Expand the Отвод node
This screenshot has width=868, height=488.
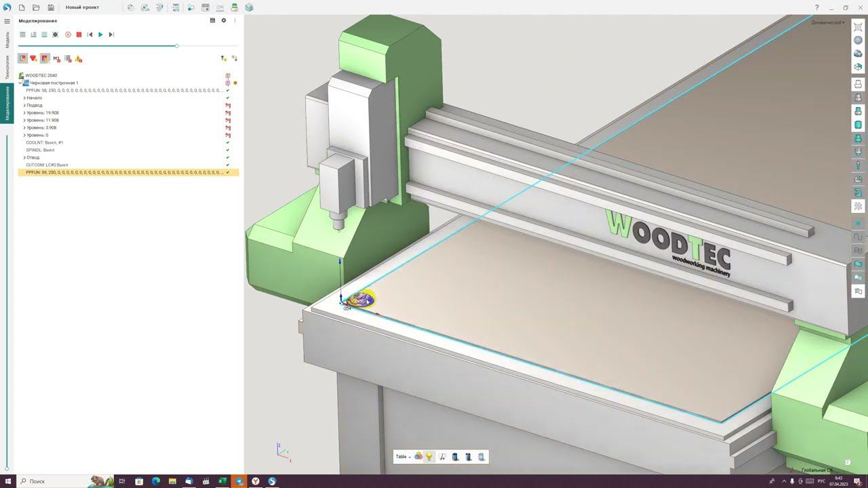click(24, 157)
